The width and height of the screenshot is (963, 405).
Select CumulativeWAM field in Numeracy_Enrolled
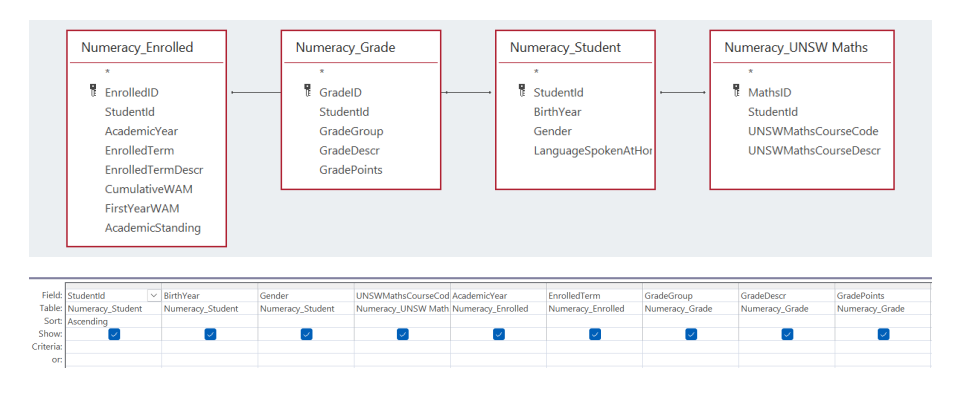tap(146, 189)
